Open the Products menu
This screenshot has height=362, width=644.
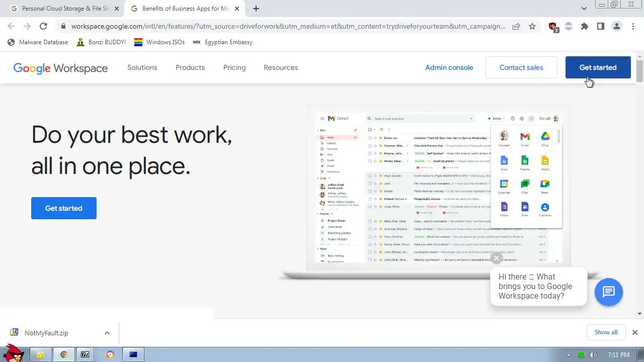click(x=190, y=67)
